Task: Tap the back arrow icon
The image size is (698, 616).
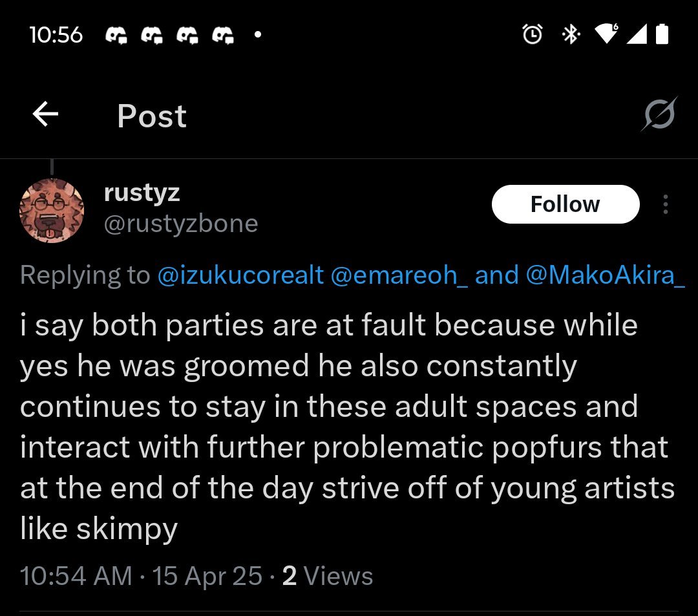Action: point(45,116)
